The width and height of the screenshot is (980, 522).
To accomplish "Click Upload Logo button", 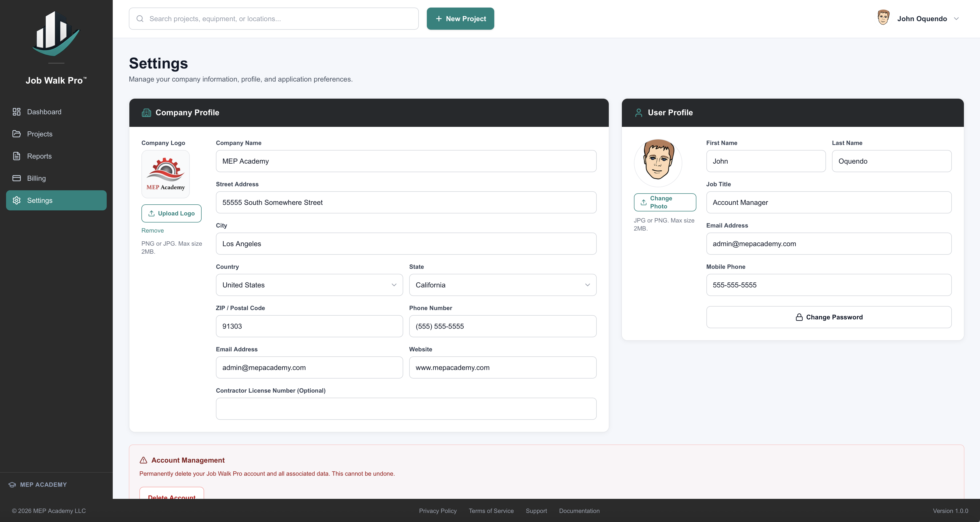I will [x=171, y=213].
